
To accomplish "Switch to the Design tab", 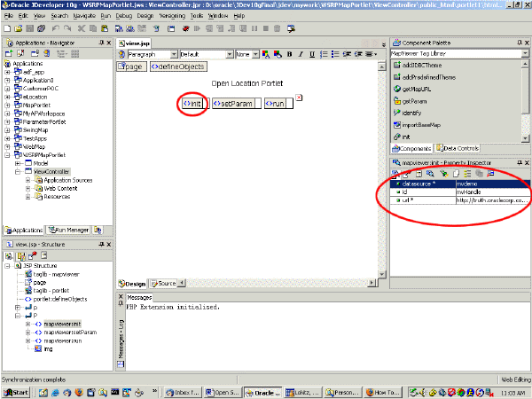I will (x=132, y=284).
